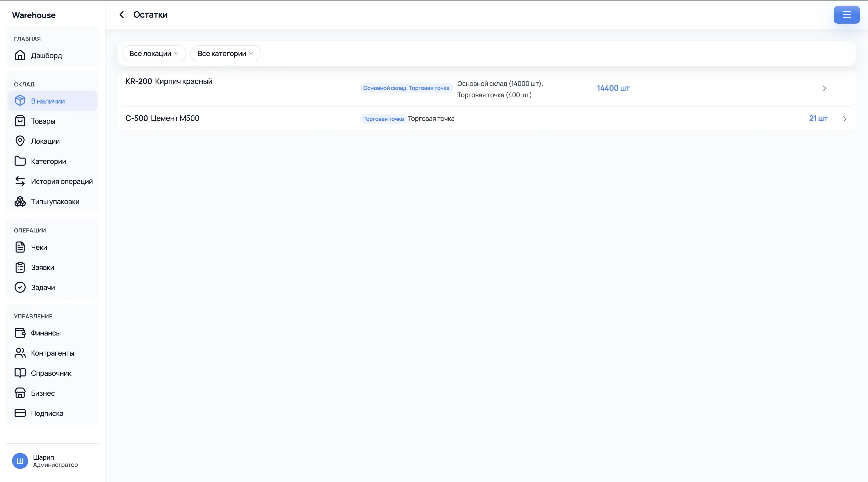The image size is (868, 482).
Task: Open История операций page
Action: pyautogui.click(x=52, y=181)
